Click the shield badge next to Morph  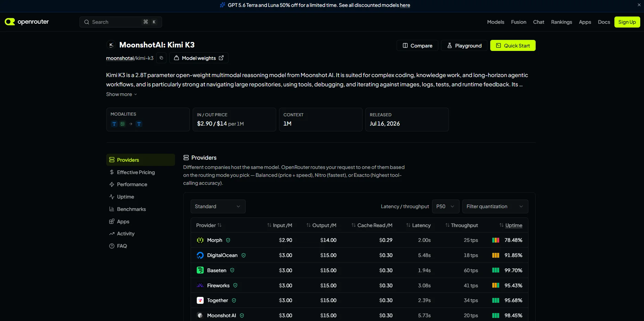tap(228, 240)
